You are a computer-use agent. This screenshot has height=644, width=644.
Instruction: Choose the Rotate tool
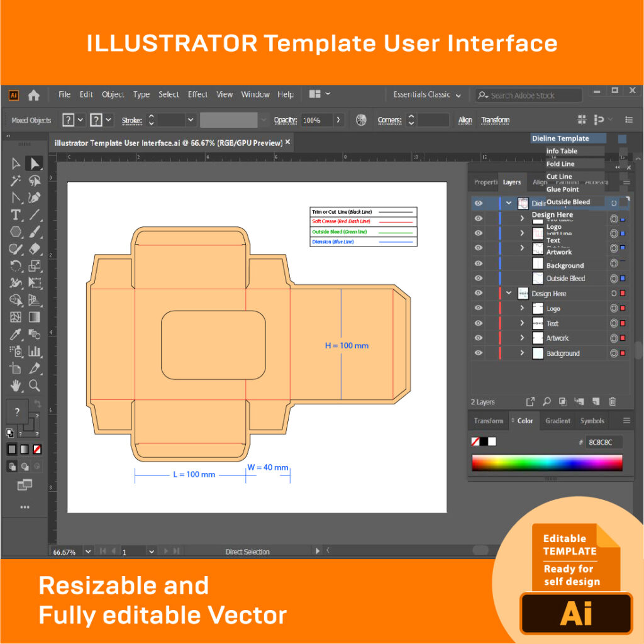click(x=16, y=266)
